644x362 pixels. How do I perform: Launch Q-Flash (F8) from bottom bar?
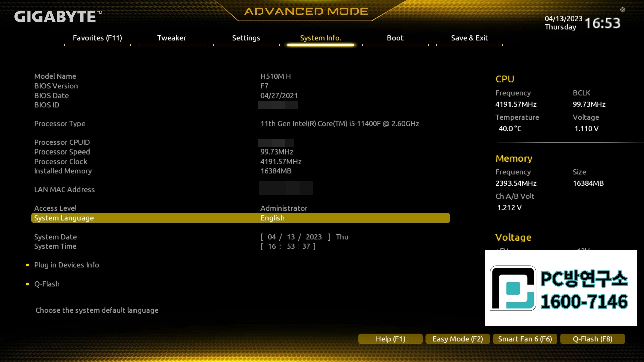tap(592, 339)
